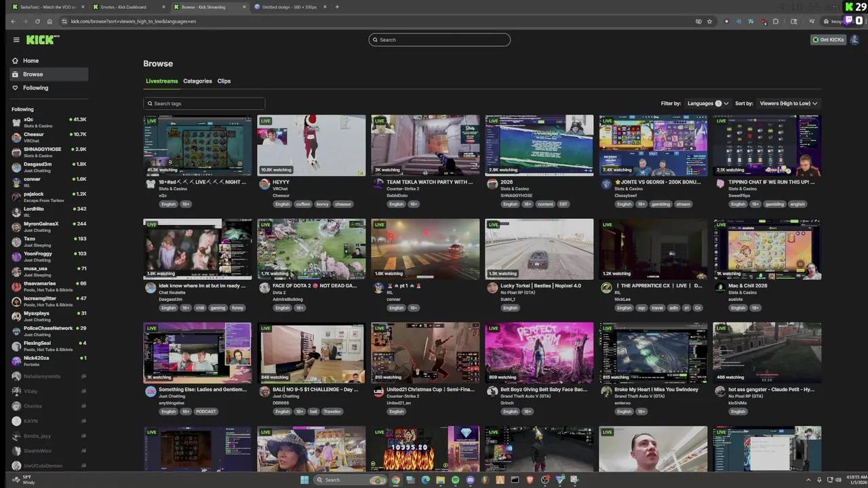Show hidden system tray icons

pyautogui.click(x=808, y=480)
